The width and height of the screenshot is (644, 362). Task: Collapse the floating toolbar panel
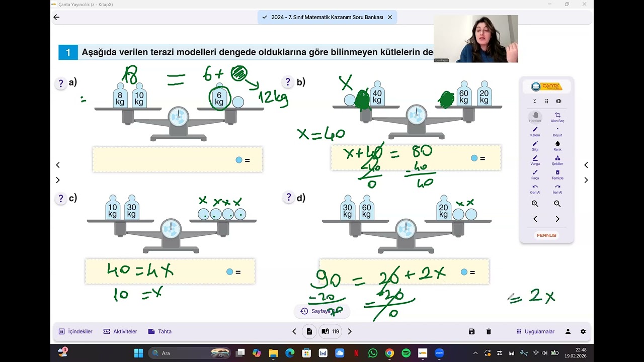535,101
